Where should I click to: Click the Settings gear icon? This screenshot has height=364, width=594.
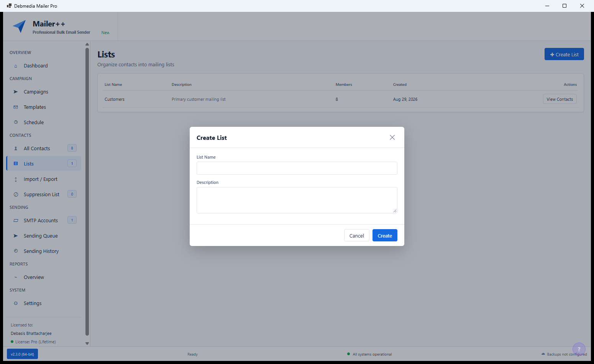(16, 303)
